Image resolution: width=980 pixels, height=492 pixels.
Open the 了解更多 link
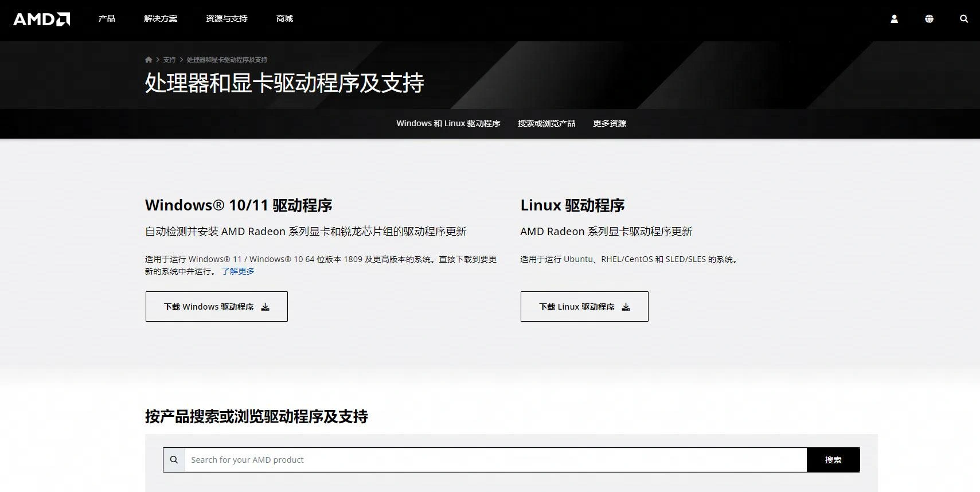pos(238,271)
